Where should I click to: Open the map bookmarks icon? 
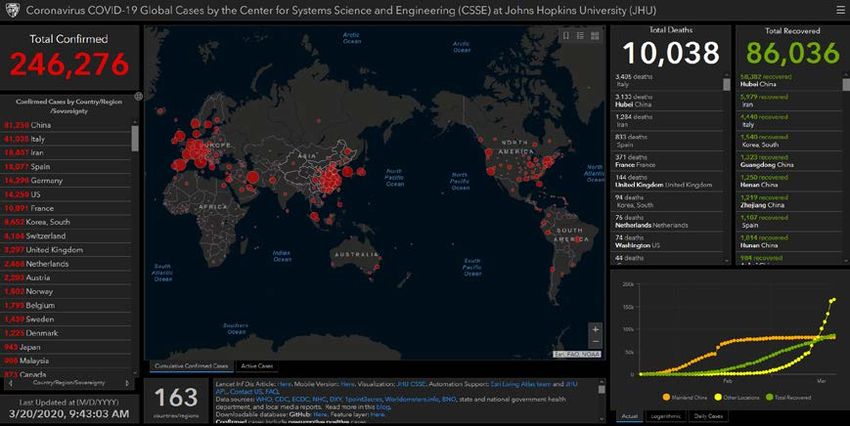pos(566,36)
